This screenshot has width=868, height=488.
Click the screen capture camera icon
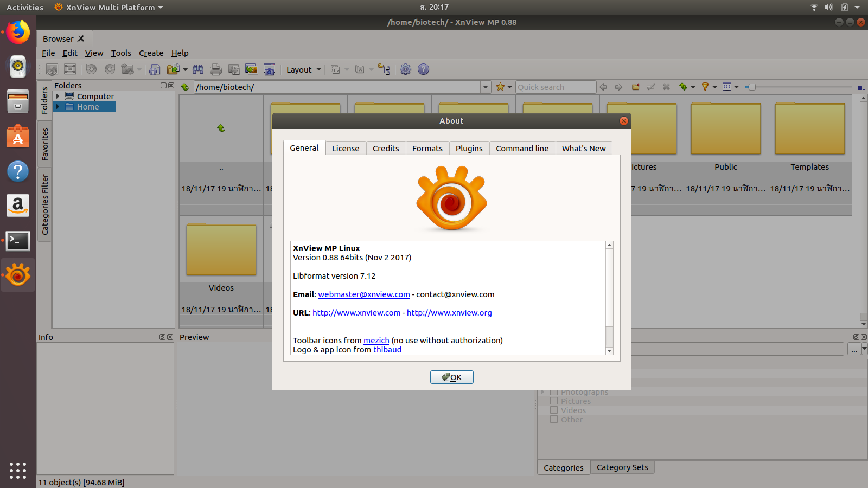click(x=269, y=69)
